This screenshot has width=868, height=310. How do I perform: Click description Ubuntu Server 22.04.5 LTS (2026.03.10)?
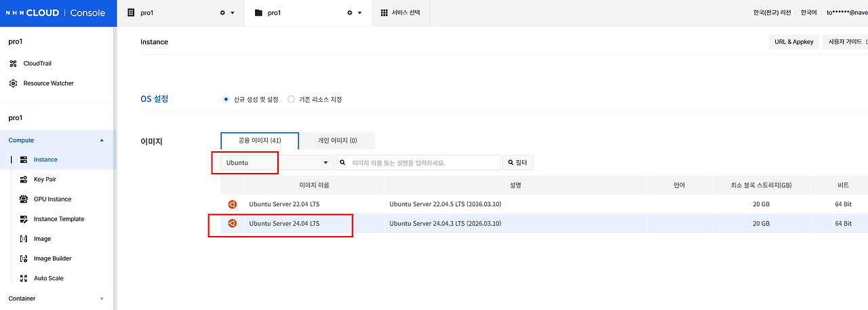pos(446,204)
